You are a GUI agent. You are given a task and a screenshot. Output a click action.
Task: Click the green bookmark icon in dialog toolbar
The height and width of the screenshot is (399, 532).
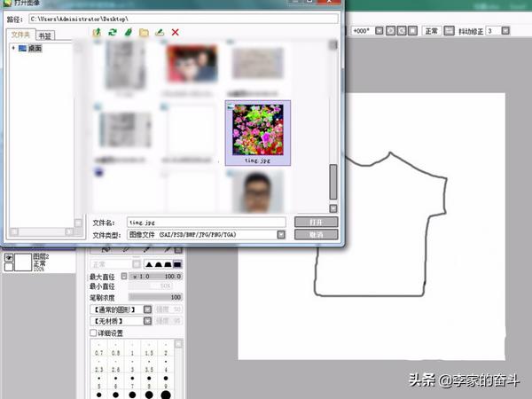tap(128, 33)
